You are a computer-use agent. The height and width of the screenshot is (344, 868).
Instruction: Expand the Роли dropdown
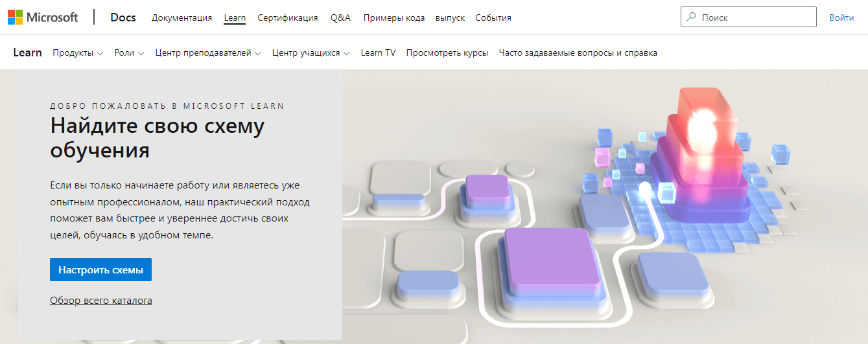(x=129, y=52)
